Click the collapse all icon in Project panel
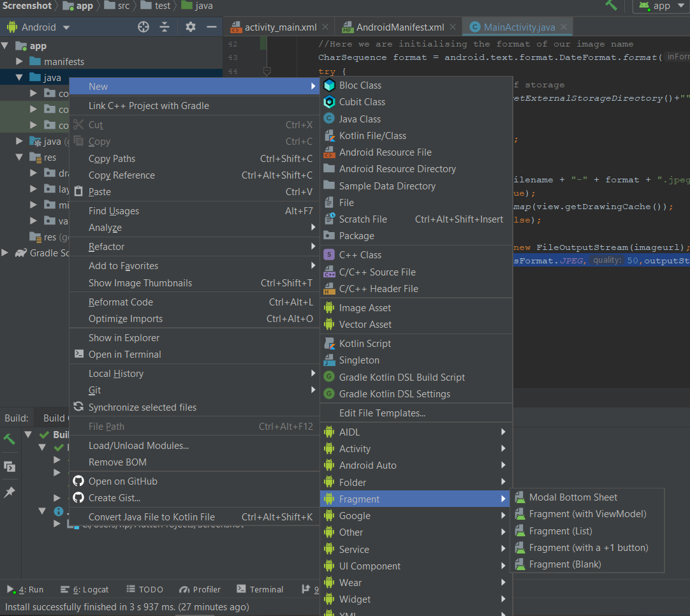This screenshot has width=690, height=616. point(165,27)
